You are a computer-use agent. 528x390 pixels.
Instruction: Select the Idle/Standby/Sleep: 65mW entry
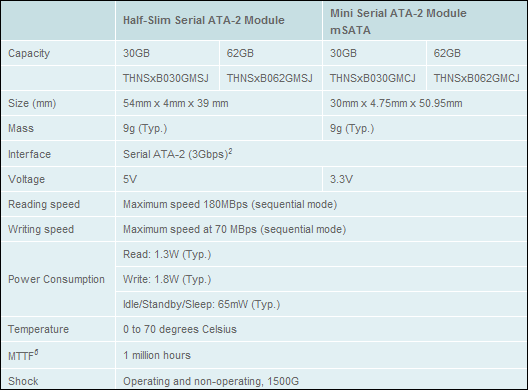pos(201,304)
